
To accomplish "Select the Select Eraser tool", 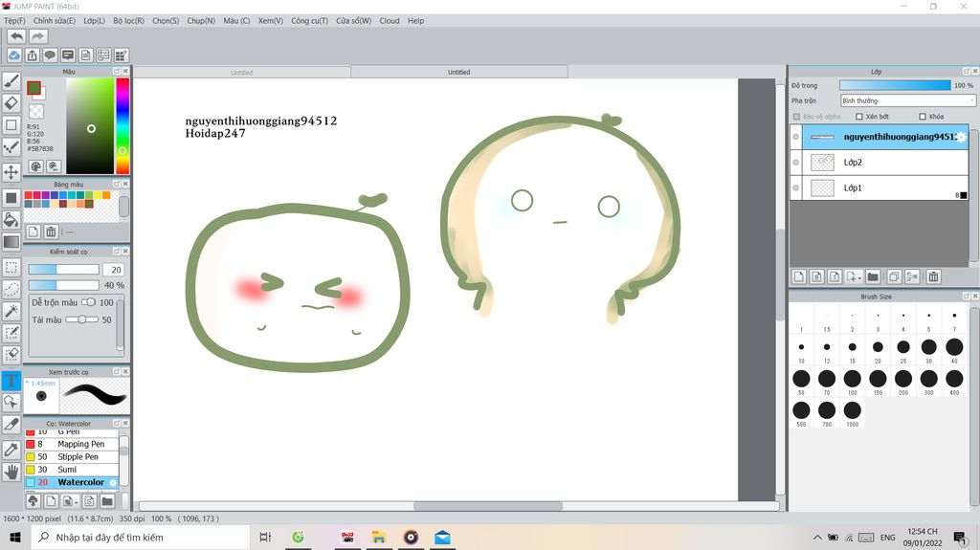I will (11, 354).
